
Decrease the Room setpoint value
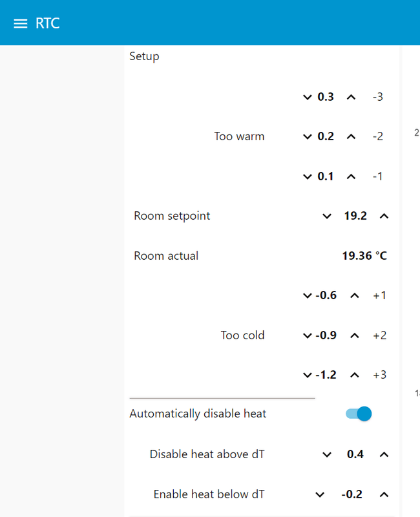[x=327, y=216]
